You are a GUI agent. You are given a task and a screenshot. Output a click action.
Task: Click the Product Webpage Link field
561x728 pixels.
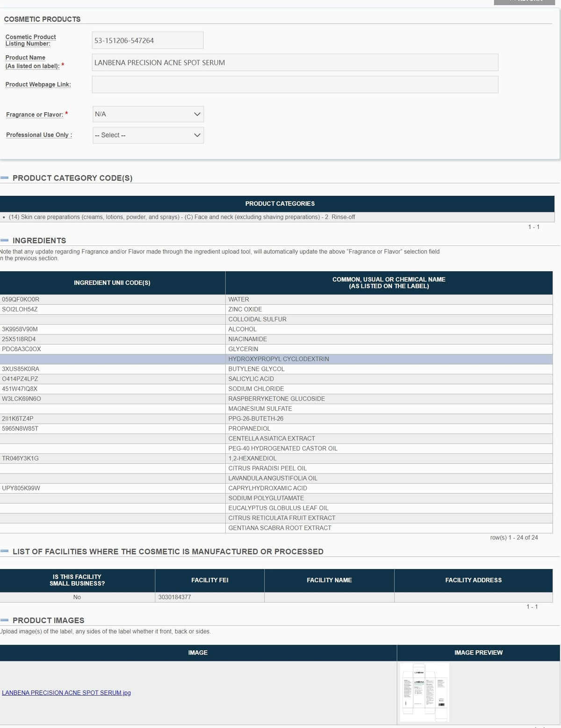tap(295, 85)
